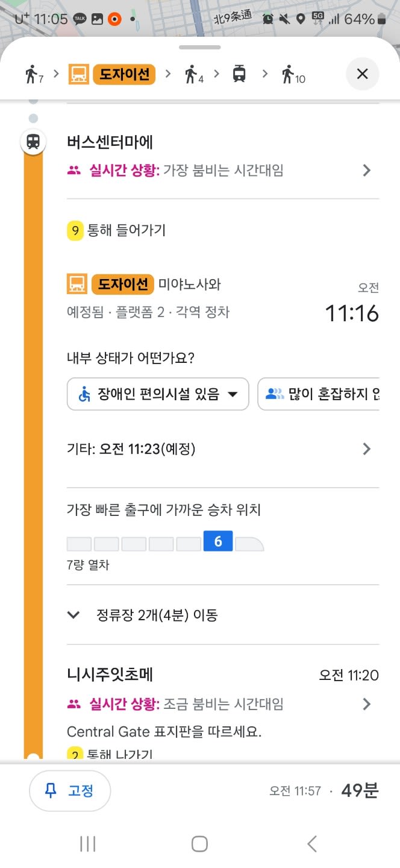Viewport: 400px width, 868px height.
Task: Open other departures at 오전 11:23
Action: 223,449
